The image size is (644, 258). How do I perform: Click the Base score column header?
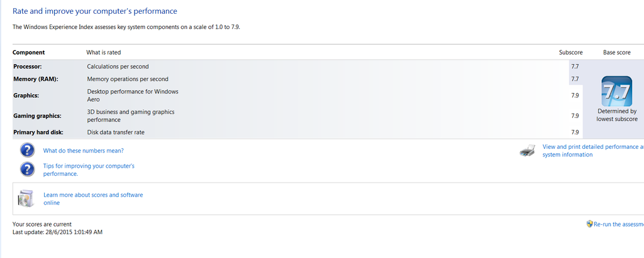pos(616,53)
